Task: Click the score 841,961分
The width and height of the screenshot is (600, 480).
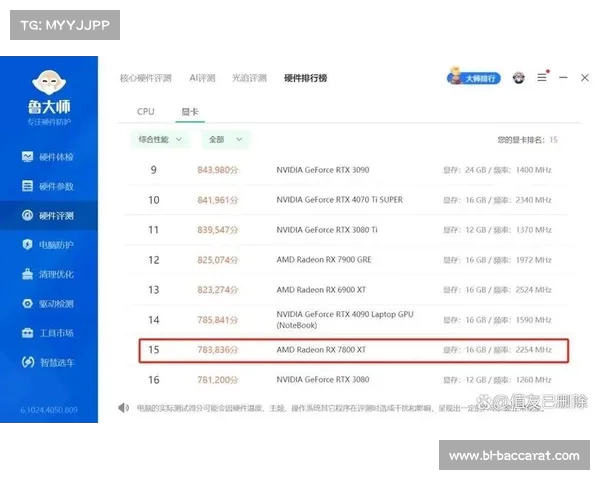Action: coord(218,200)
